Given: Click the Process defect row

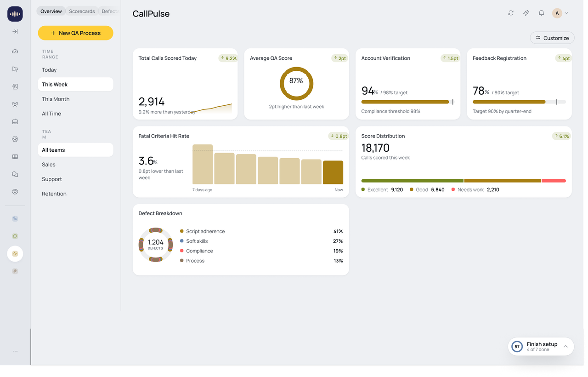Looking at the screenshot, I should 261,261.
